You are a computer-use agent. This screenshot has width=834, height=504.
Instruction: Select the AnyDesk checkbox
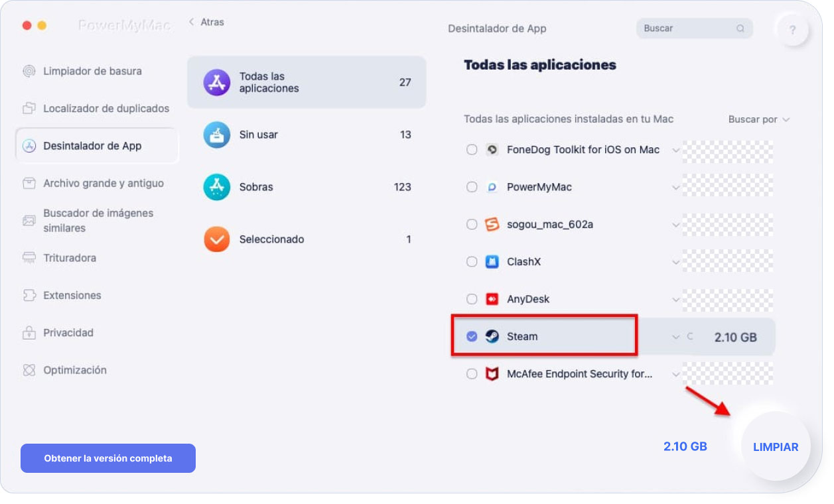point(472,299)
